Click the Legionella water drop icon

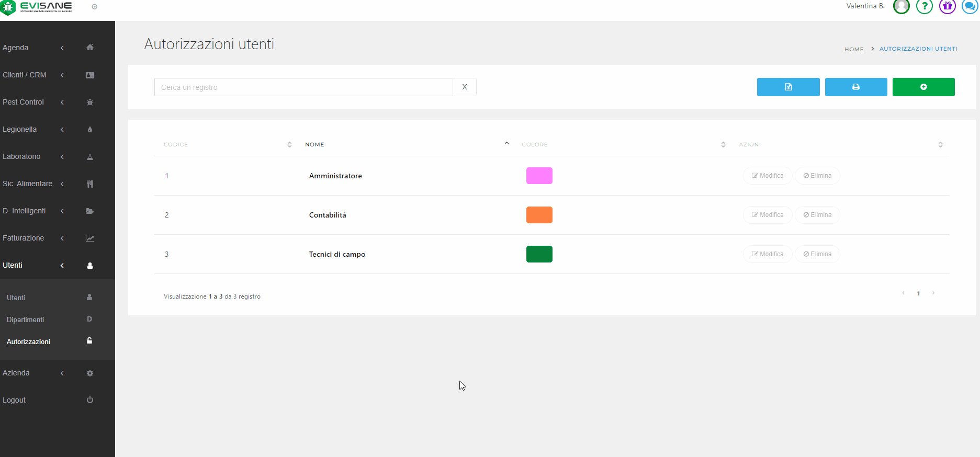[90, 130]
